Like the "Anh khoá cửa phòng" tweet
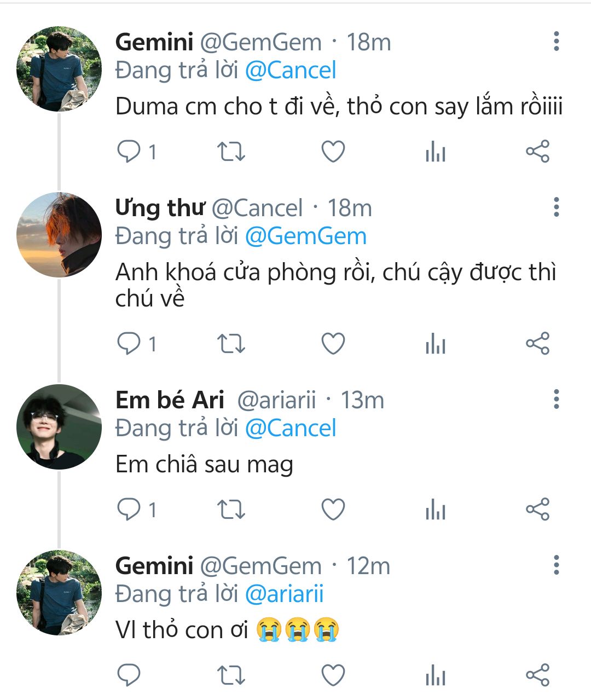 333,344
